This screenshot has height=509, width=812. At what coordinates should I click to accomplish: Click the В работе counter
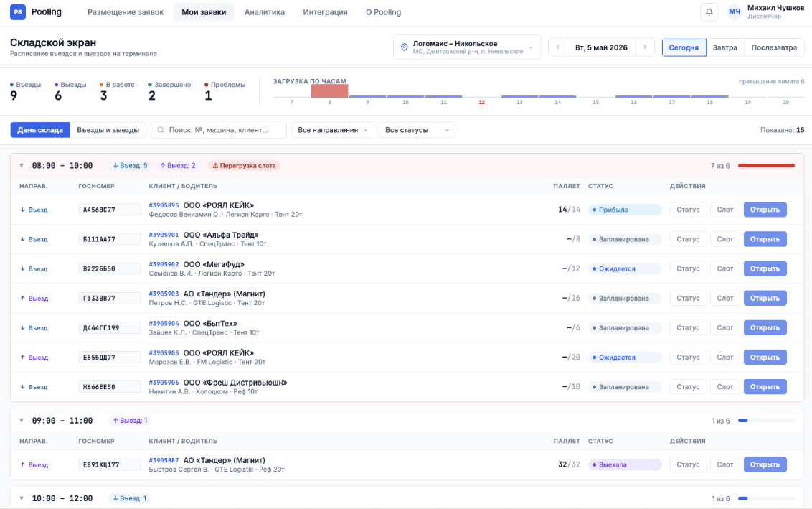coord(117,91)
